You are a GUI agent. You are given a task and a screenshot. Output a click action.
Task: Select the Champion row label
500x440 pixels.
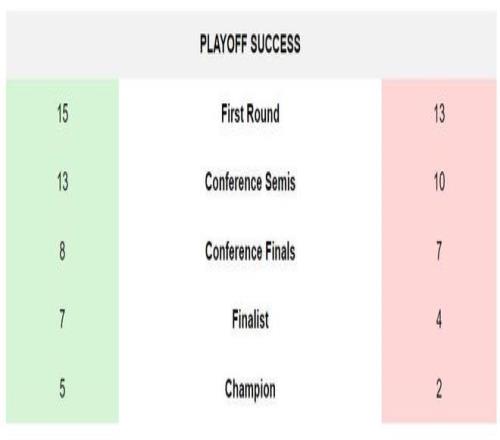tap(250, 389)
